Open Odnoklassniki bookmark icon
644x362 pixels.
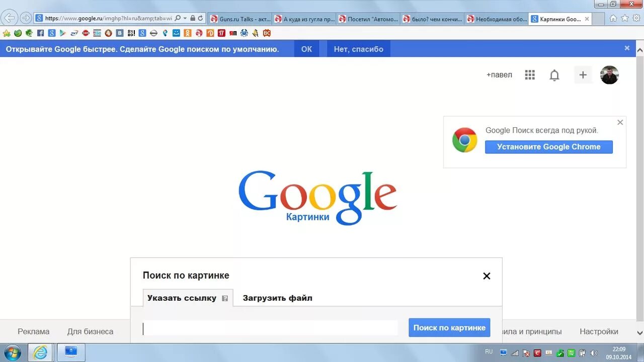pyautogui.click(x=188, y=33)
